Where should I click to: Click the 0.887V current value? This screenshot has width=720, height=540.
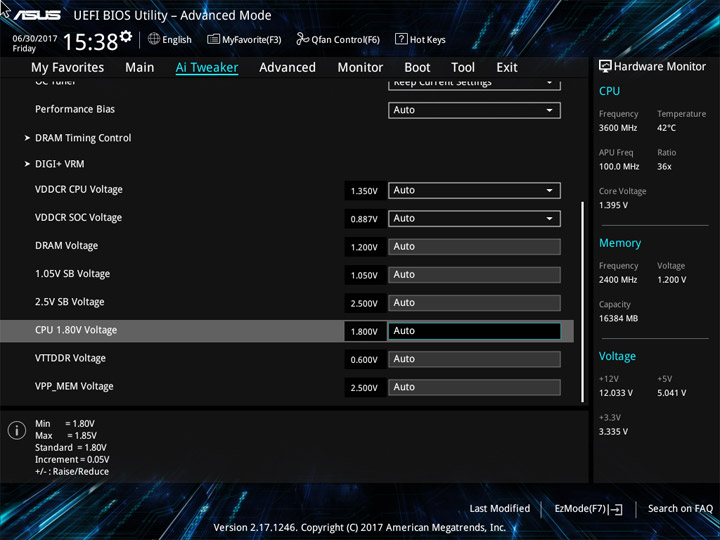click(365, 219)
